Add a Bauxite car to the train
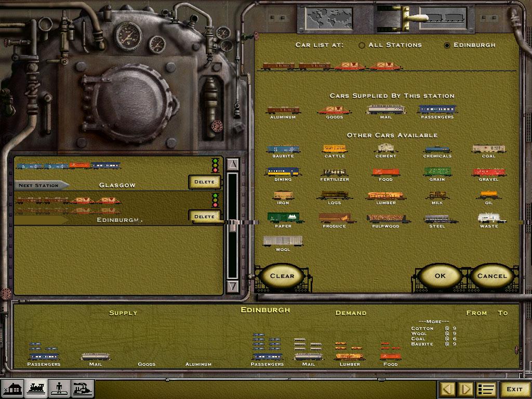The width and height of the screenshot is (532, 399). (x=283, y=150)
